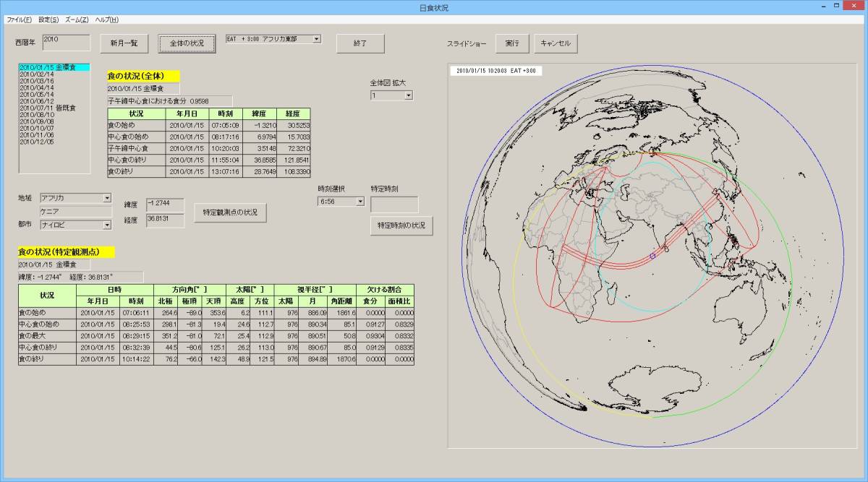Click the 終了 button

pos(360,43)
